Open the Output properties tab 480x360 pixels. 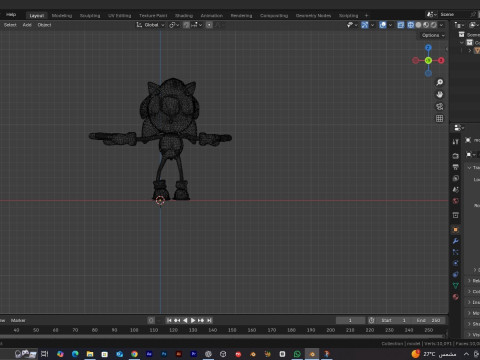(456, 167)
